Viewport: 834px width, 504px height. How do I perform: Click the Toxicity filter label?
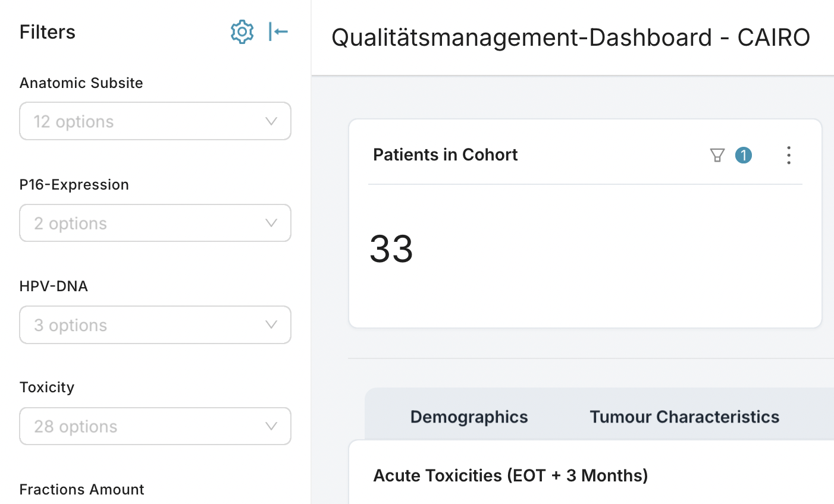coord(47,388)
